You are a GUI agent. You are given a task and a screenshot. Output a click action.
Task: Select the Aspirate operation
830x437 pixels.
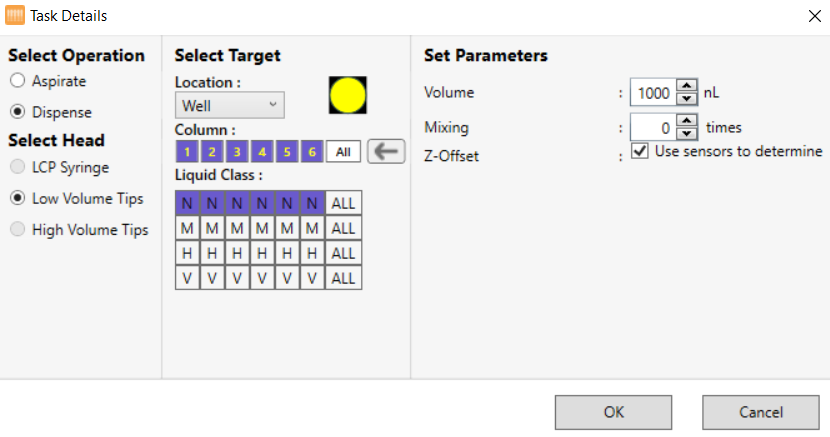click(17, 81)
